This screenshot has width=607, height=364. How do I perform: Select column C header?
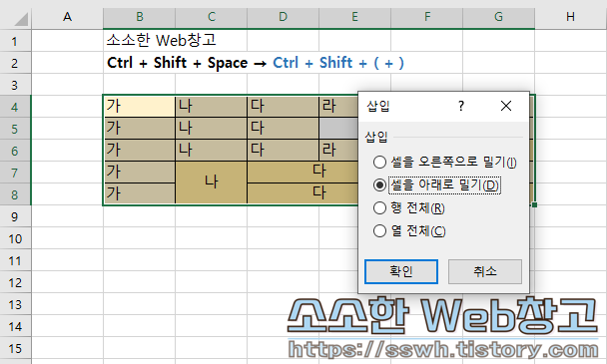[x=212, y=17]
